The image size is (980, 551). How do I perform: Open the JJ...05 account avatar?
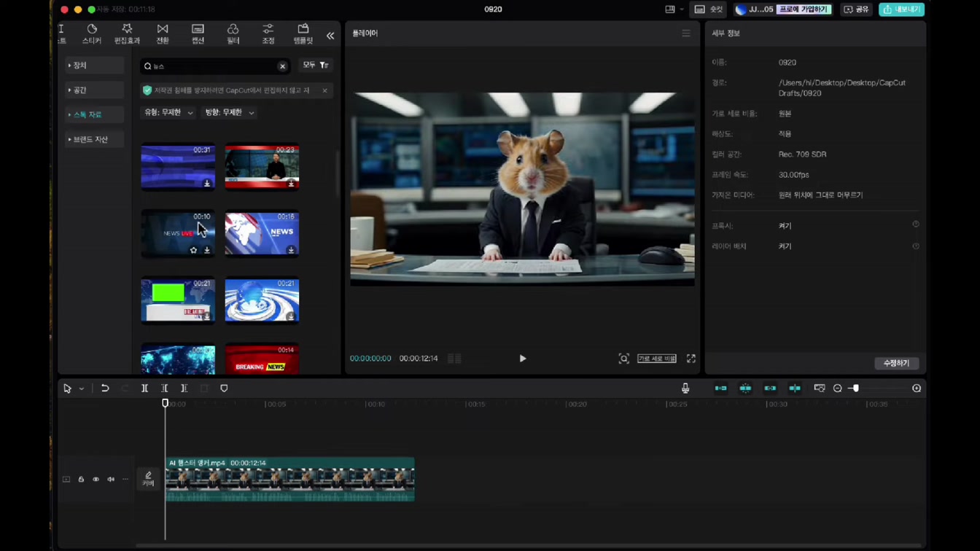click(741, 9)
